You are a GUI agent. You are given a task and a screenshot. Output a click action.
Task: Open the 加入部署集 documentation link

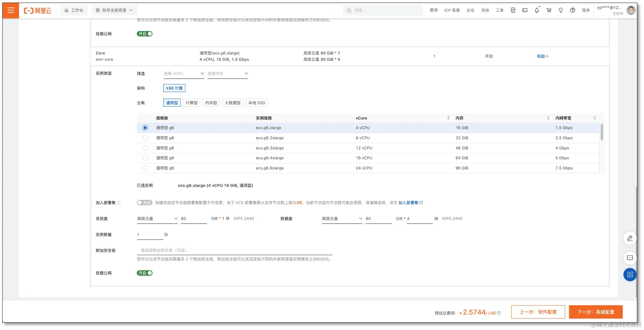coord(410,203)
